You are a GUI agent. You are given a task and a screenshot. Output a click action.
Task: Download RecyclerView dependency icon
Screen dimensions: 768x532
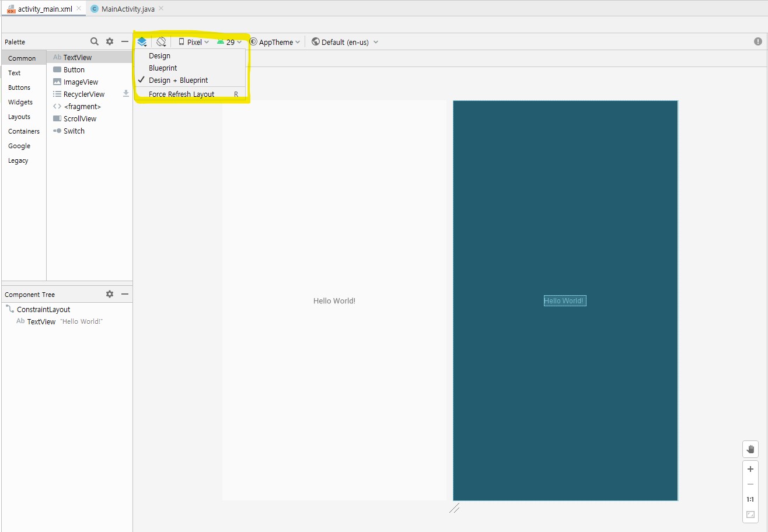point(125,93)
